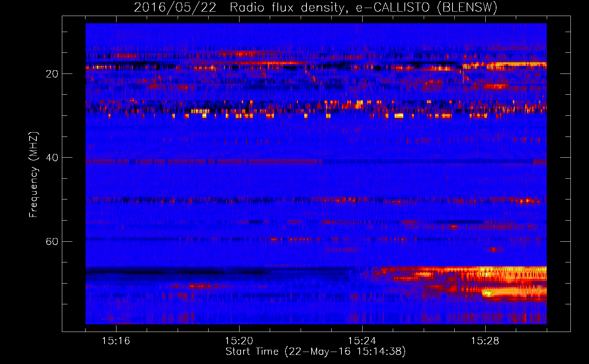Screen dimensions: 589x364
Task: Click the plot title '2016/05/22 Radio flux density, e-CALLISTO (BLENSW)'
Action: (316, 7)
